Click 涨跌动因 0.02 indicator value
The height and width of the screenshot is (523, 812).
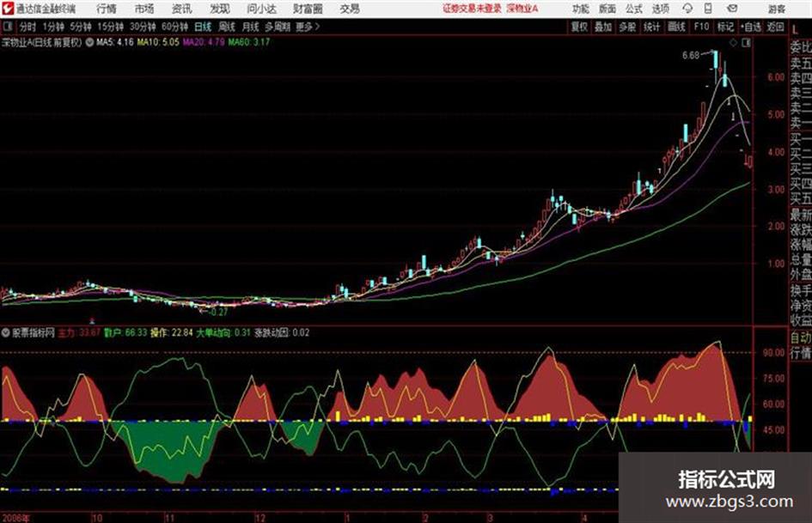point(282,333)
